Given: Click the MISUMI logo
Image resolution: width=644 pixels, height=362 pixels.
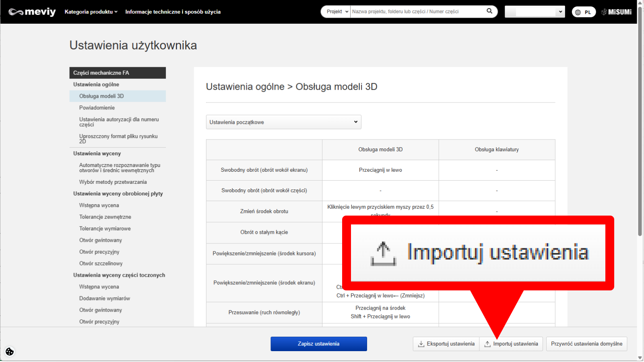Looking at the screenshot, I should point(616,12).
